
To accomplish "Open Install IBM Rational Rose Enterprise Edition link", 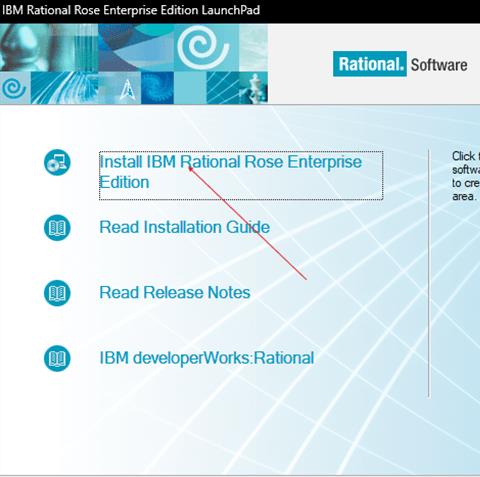I will click(241, 175).
